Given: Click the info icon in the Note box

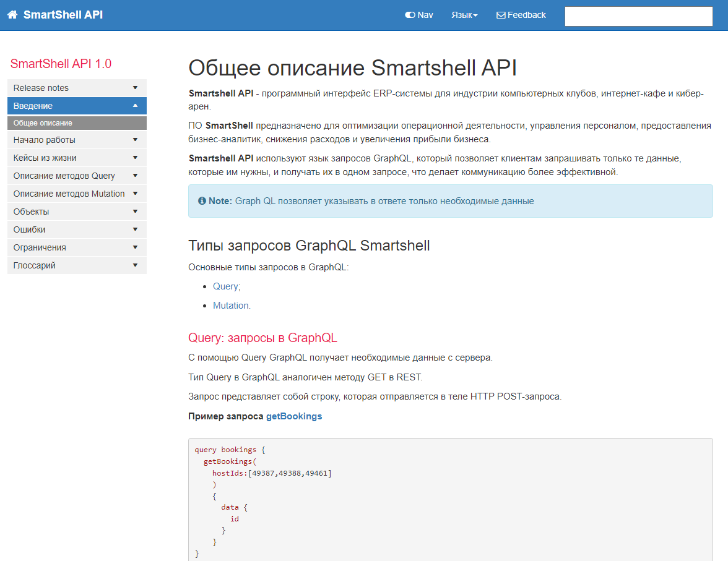Looking at the screenshot, I should pyautogui.click(x=202, y=201).
